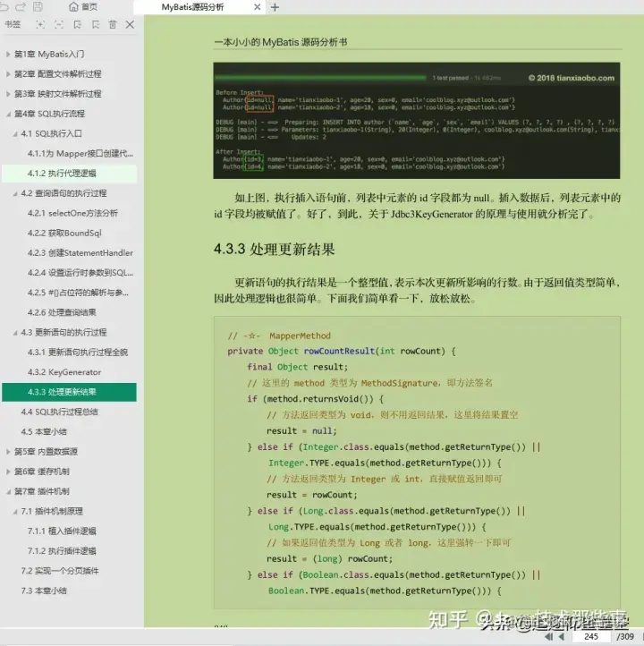Jump to 4.2.6 处理查询结果

pos(62,312)
